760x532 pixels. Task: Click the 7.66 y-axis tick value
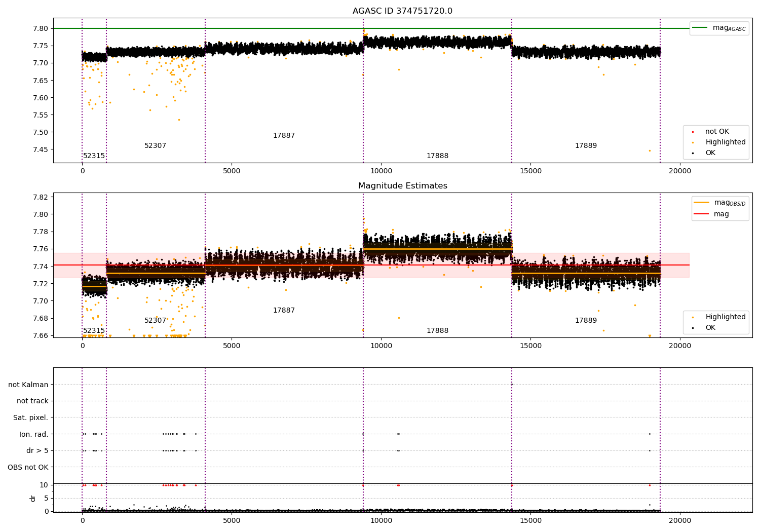tap(41, 335)
